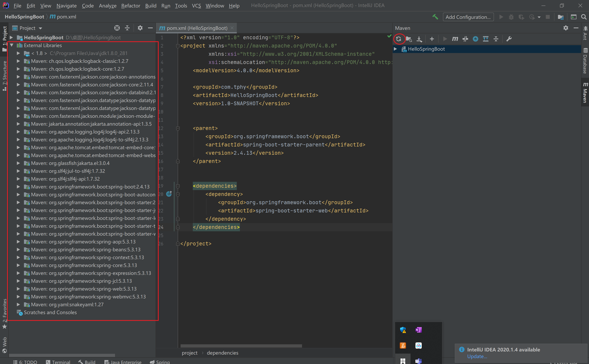Open the Project view dropdown
Screen dimensions: 589x364
pyautogui.click(x=40, y=28)
